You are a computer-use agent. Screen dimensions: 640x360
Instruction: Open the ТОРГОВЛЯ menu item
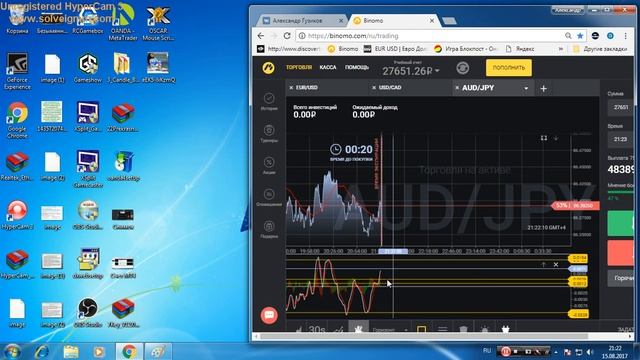coord(299,67)
